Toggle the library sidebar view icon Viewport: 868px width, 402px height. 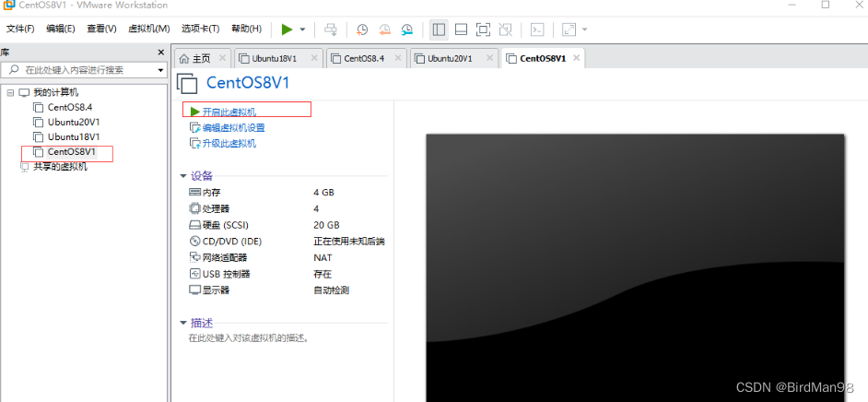[x=439, y=30]
